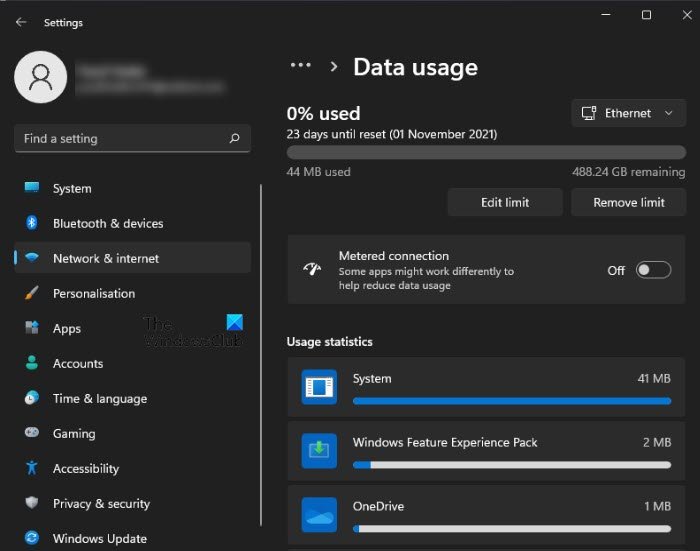The width and height of the screenshot is (700, 551).
Task: Open the Ethernet network dropdown
Action: point(628,113)
